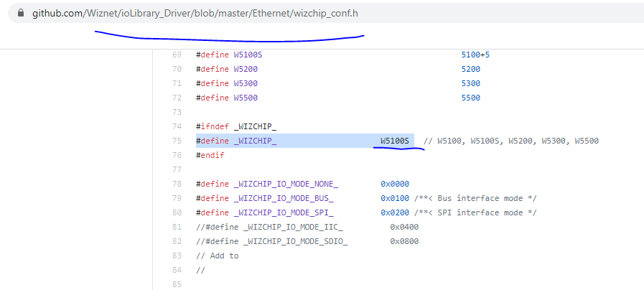Viewport: 644px width, 290px height.
Task: Click the github.com URL in the address bar
Action: (195, 13)
